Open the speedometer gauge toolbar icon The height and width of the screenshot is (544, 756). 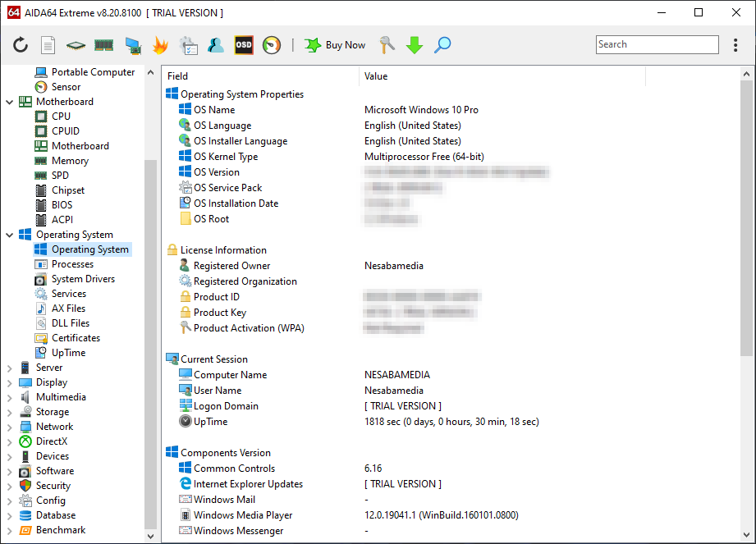(272, 45)
